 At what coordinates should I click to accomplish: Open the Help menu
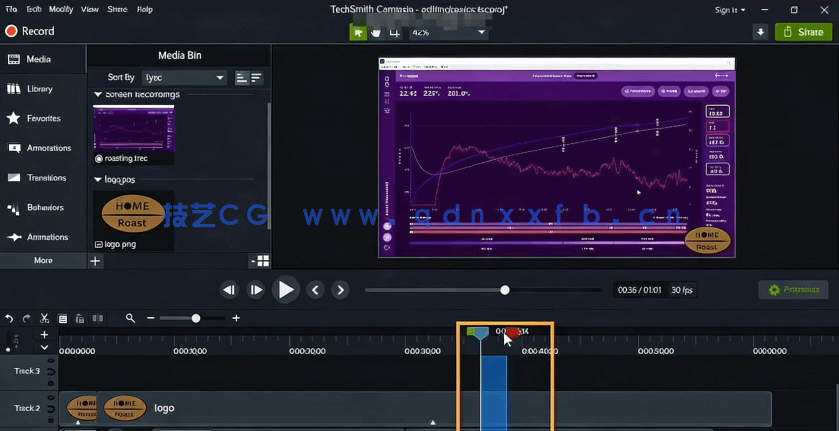[144, 9]
